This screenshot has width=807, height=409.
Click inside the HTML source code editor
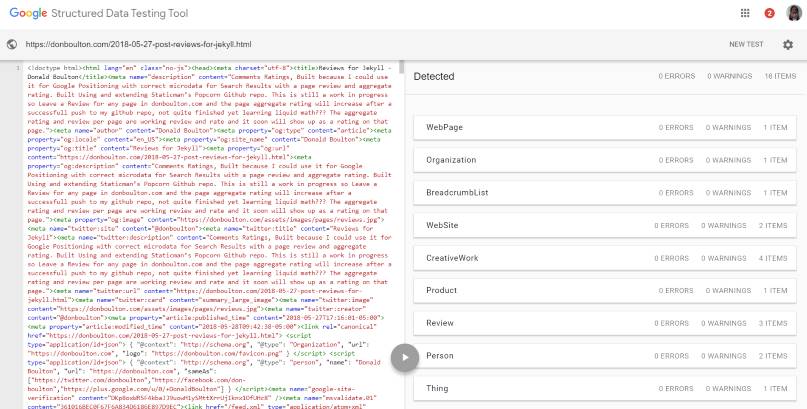(210, 235)
